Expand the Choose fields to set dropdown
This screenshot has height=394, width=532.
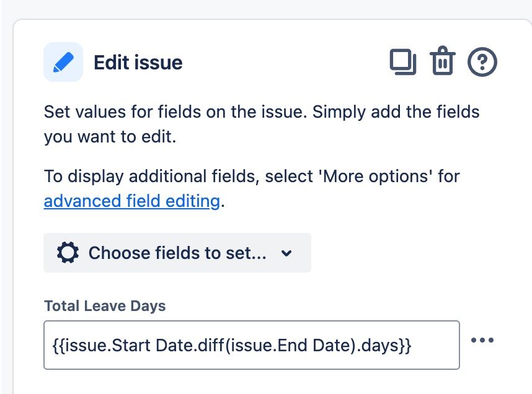(x=177, y=253)
